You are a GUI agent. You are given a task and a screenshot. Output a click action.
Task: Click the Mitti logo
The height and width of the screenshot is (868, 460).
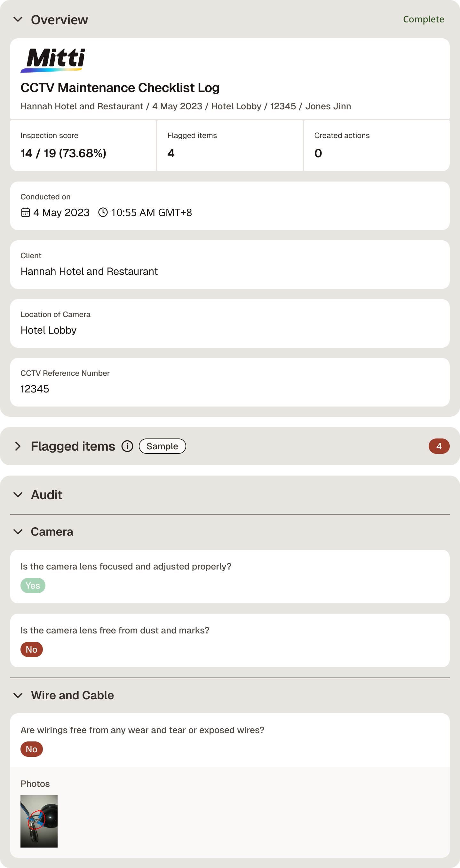53,60
